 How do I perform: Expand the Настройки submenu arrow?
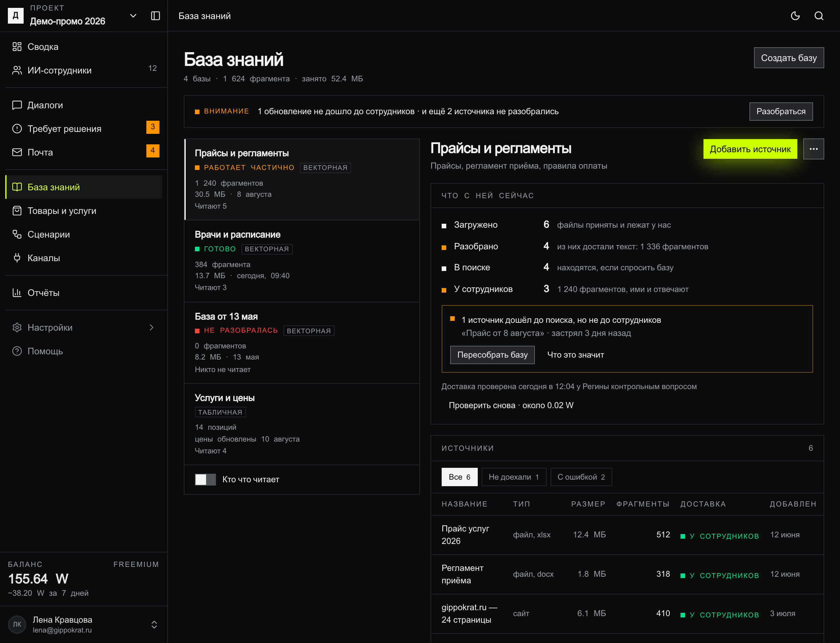coord(152,328)
